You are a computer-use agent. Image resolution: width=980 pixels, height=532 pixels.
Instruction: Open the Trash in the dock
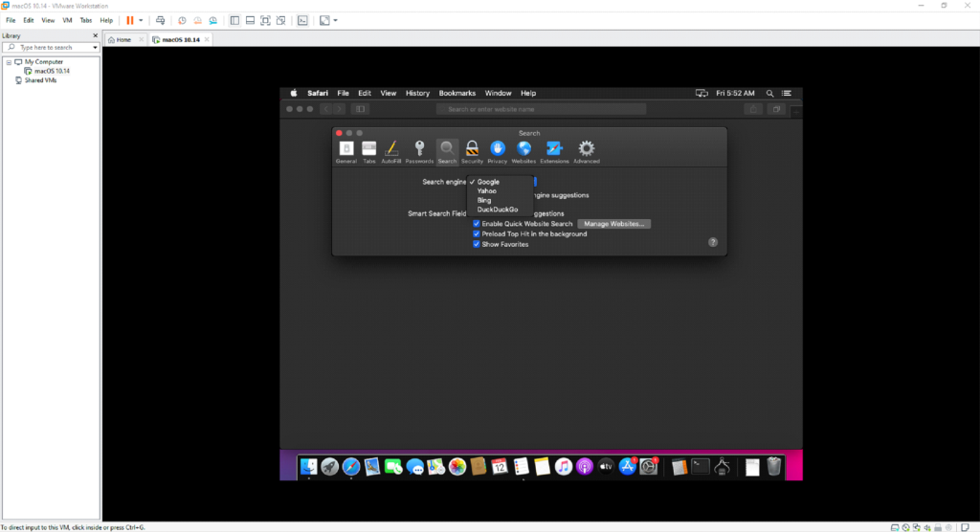tap(773, 466)
